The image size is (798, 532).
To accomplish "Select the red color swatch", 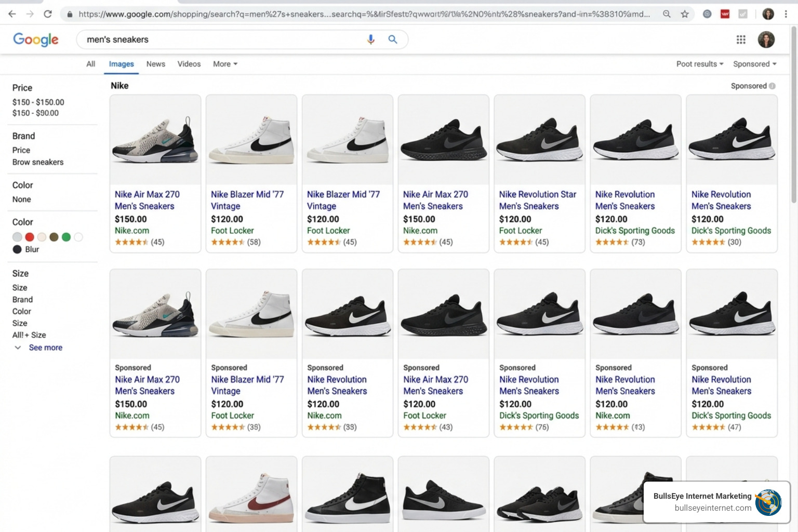I will click(x=30, y=237).
